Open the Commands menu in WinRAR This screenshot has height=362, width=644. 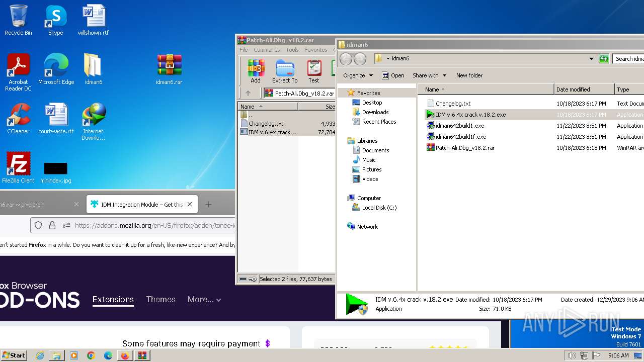pos(267,50)
